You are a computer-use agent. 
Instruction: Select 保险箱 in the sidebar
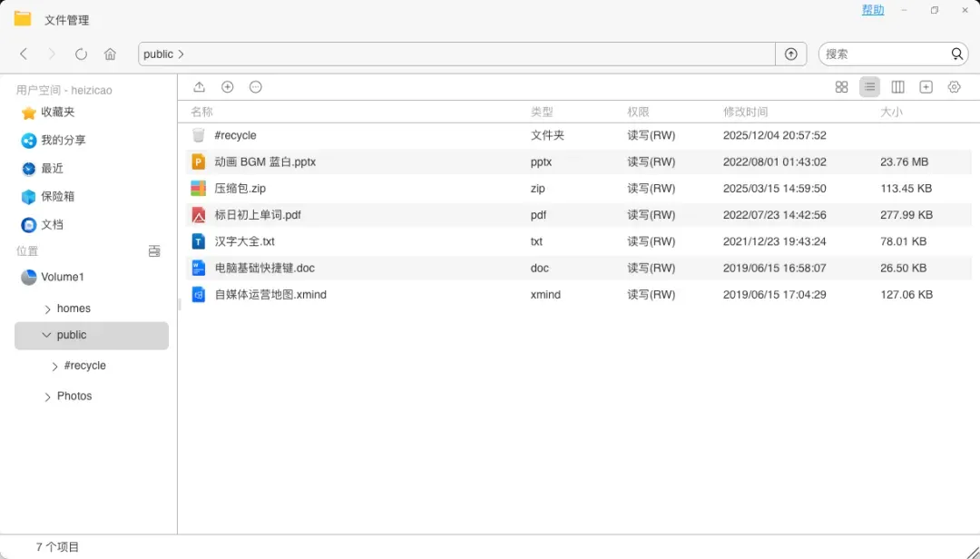[x=57, y=196]
